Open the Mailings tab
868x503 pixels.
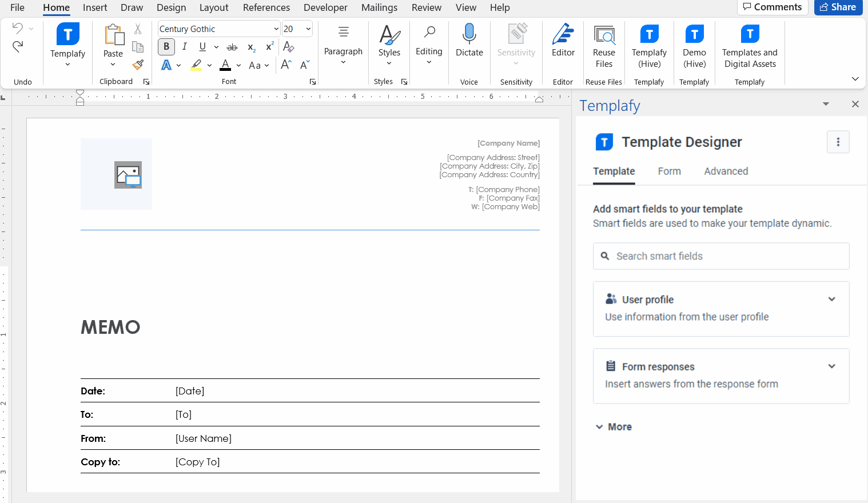click(379, 7)
